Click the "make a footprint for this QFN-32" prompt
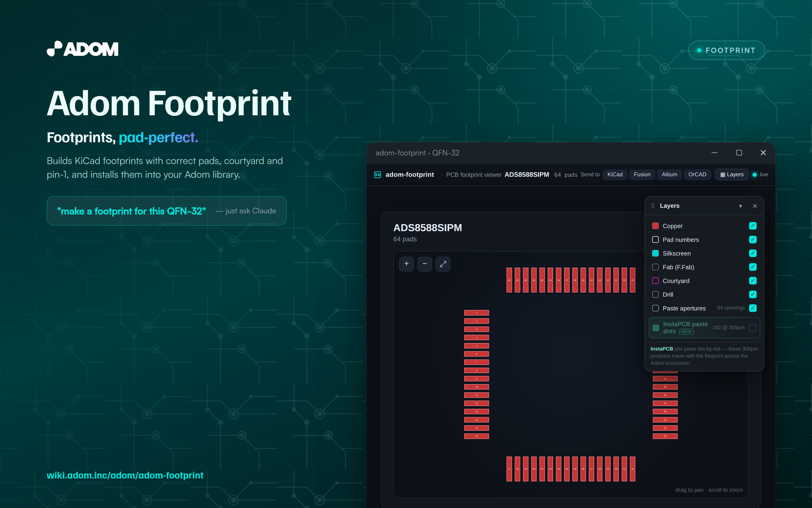This screenshot has height=508, width=812. (132, 211)
